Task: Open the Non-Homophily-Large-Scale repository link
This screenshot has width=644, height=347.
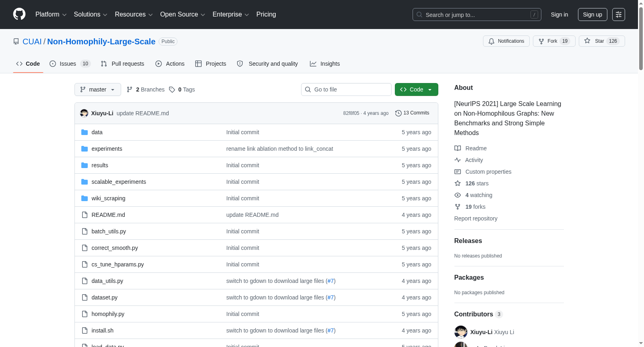Action: point(101,42)
